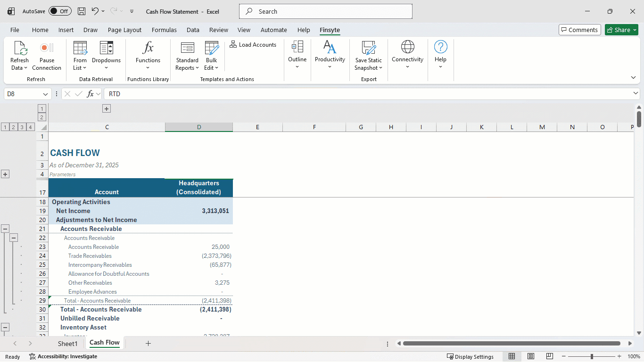
Task: Click the zoom slider handle
Action: click(592, 356)
